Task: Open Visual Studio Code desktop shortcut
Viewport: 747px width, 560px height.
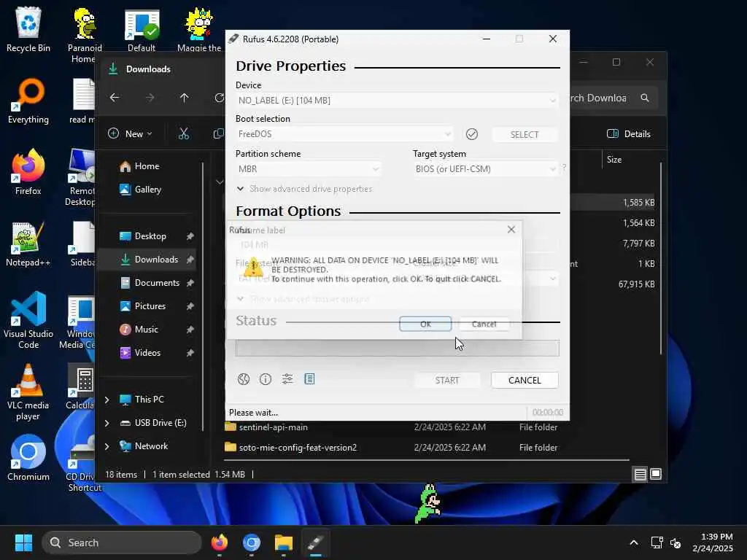Action: 28,320
